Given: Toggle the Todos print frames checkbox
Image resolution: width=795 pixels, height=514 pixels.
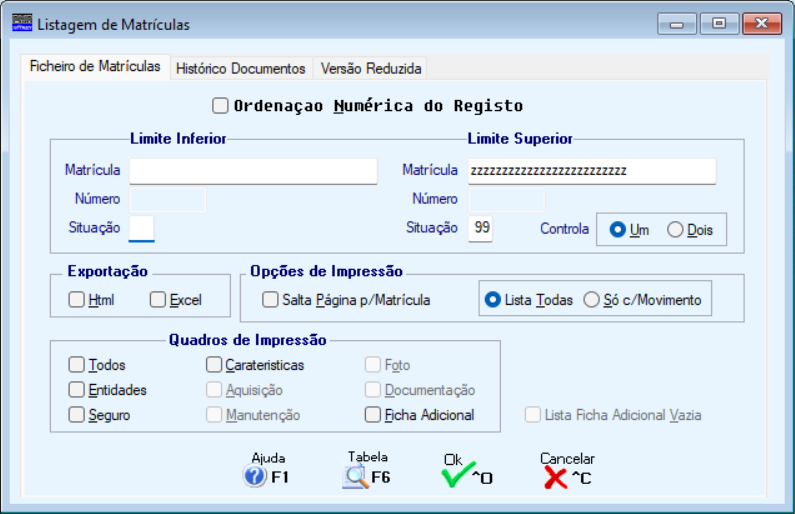Looking at the screenshot, I should click(x=77, y=365).
